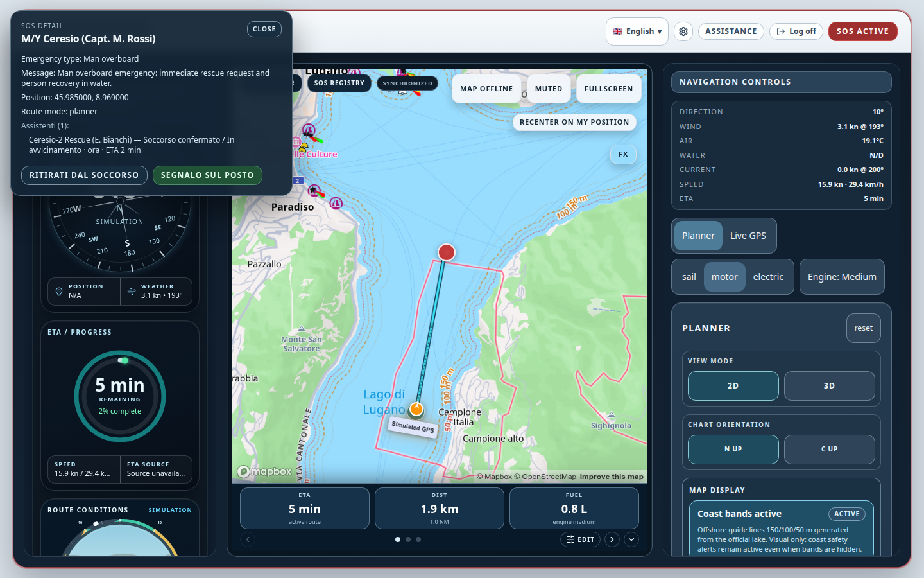This screenshot has height=578, width=924.
Task: Toggle the MUTED sound button
Action: [549, 89]
